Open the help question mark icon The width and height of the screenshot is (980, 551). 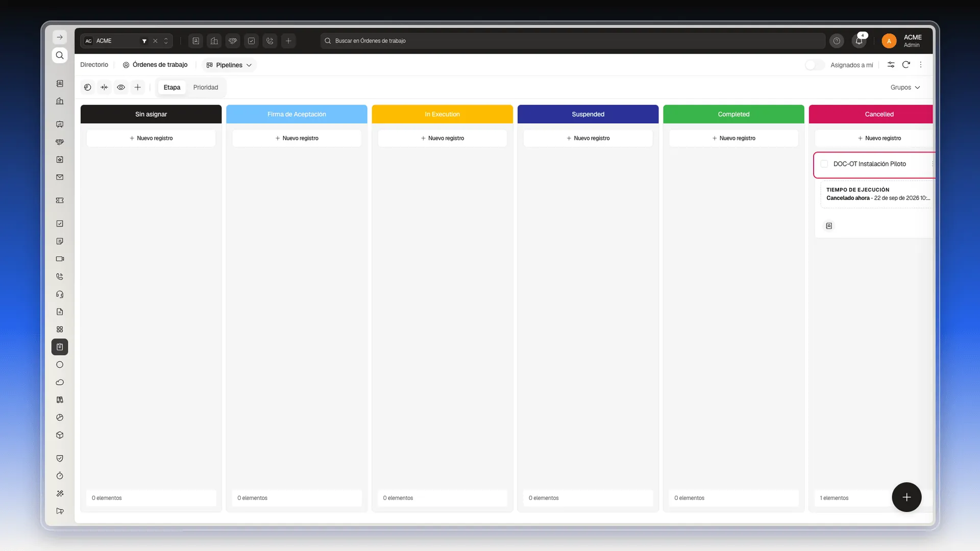pyautogui.click(x=837, y=41)
